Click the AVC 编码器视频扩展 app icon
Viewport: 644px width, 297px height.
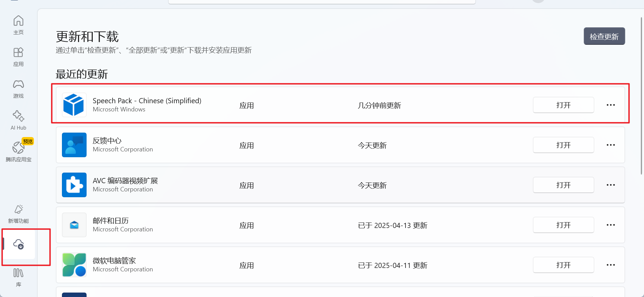74,185
